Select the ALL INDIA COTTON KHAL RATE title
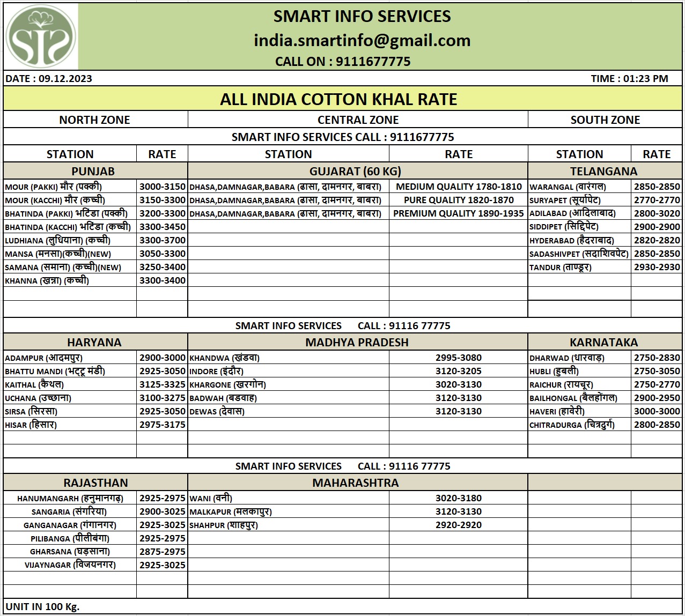 pyautogui.click(x=338, y=99)
